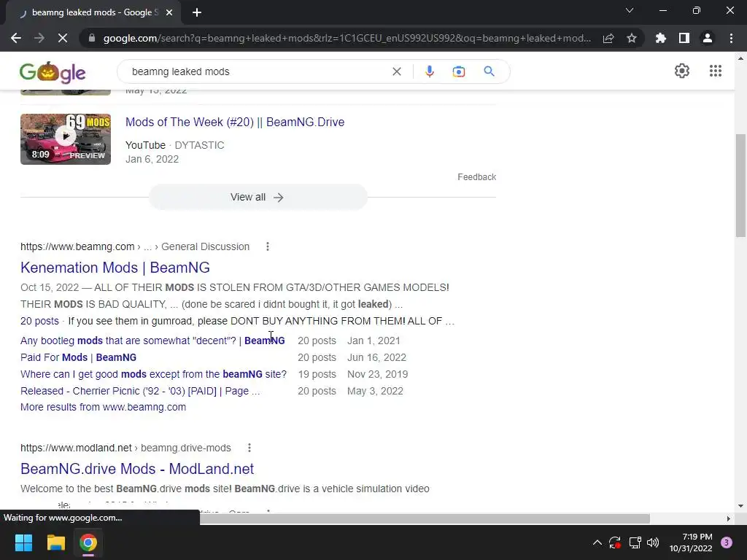
Task: Click Feedback under video results
Action: tap(476, 177)
